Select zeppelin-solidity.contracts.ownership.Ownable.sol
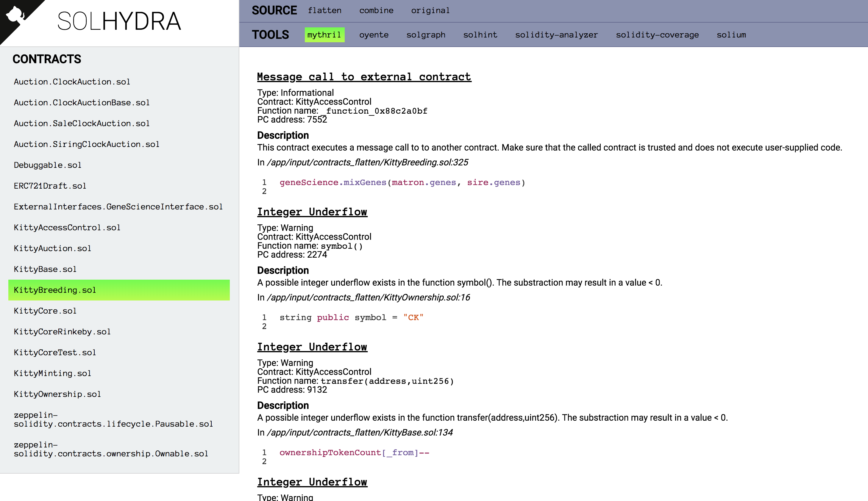Viewport: 868px width, 501px height. pyautogui.click(x=111, y=449)
